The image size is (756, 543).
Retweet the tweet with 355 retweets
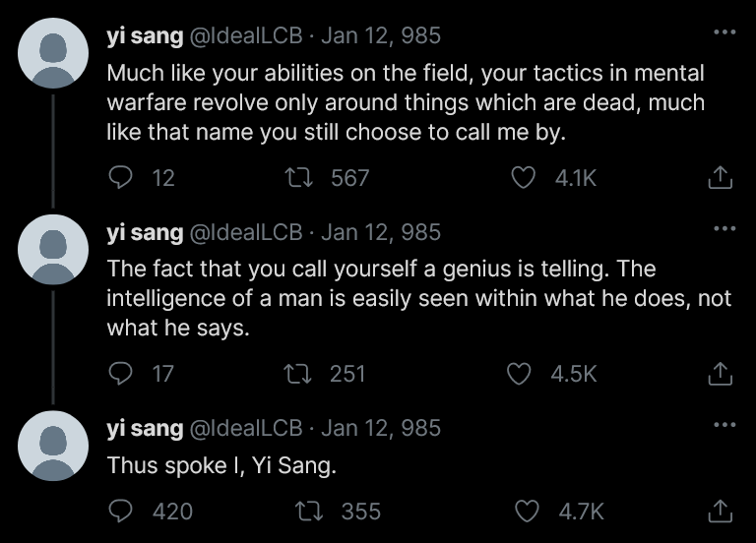(x=308, y=511)
